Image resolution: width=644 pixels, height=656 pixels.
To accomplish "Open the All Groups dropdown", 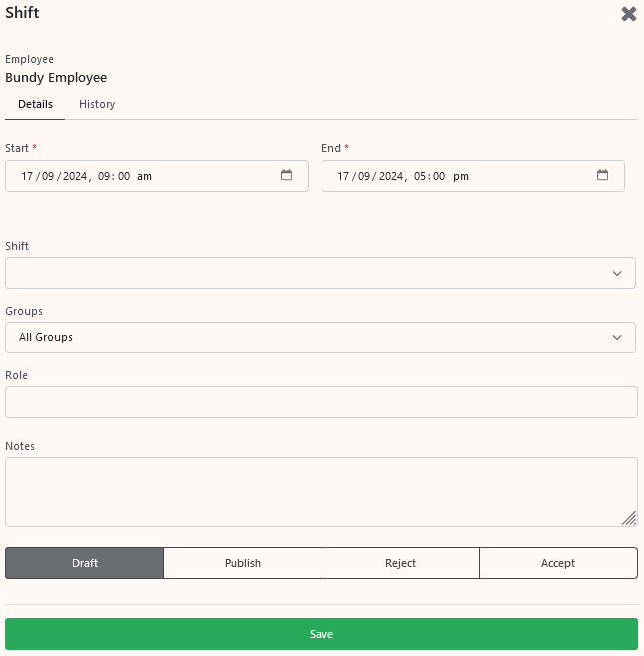I will (x=321, y=337).
